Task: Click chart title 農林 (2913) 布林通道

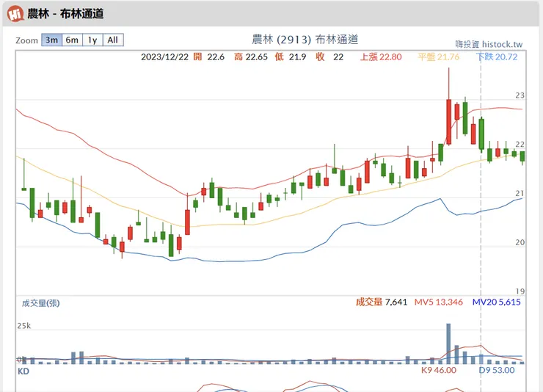Action: tap(305, 39)
